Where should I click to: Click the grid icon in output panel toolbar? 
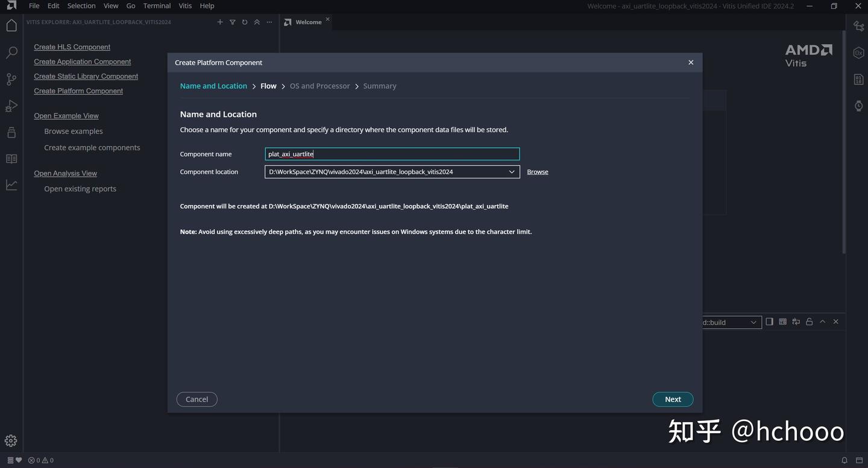click(782, 321)
